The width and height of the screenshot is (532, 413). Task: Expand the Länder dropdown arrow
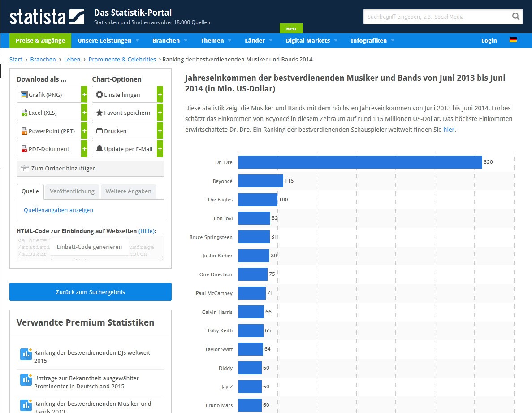point(271,41)
